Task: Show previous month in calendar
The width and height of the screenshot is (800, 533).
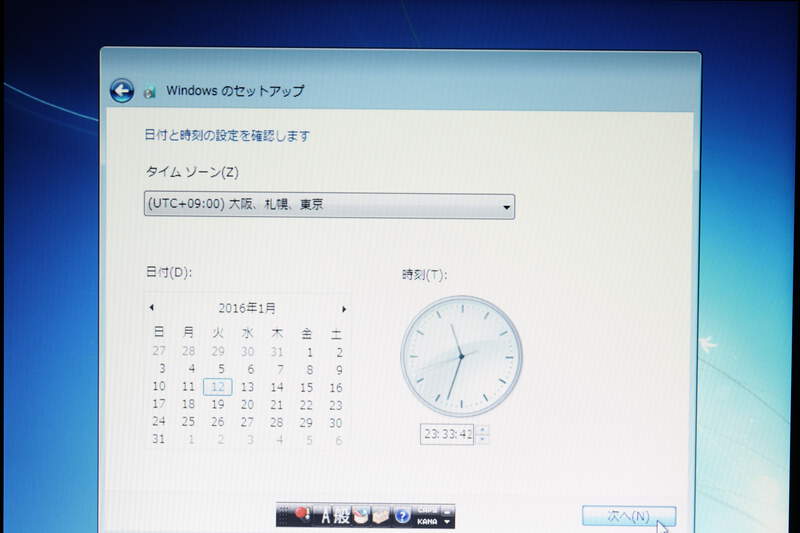Action: tap(152, 308)
